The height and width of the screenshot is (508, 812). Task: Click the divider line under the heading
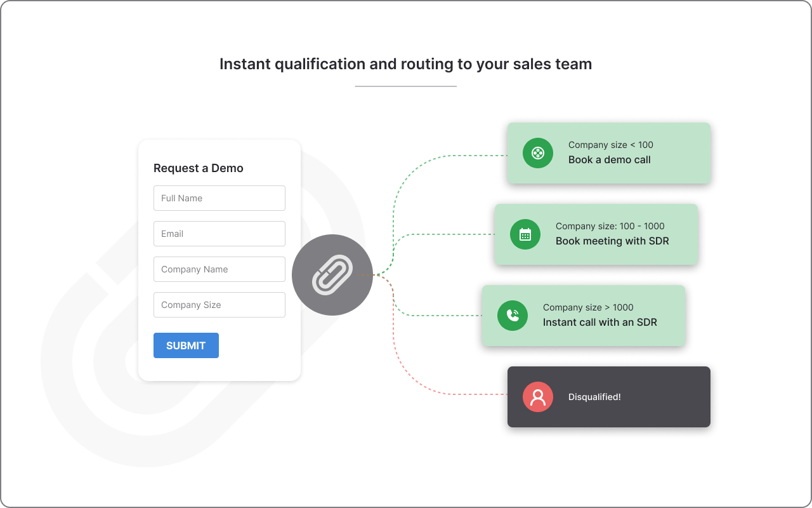(405, 86)
